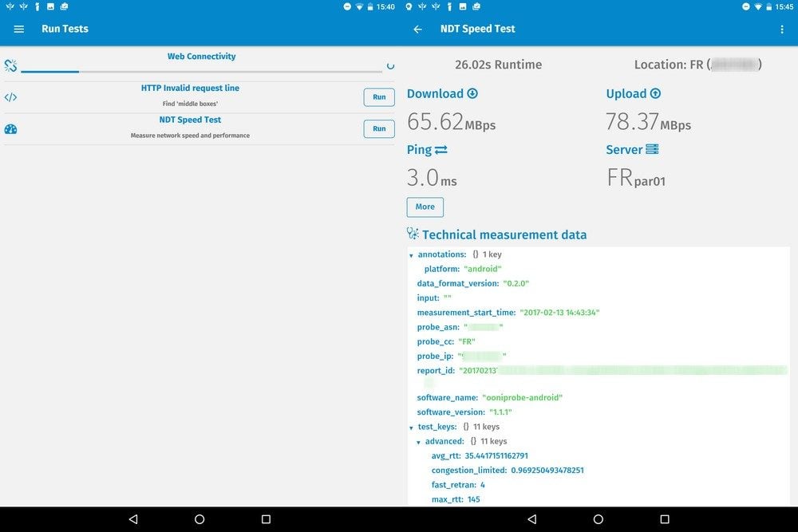The width and height of the screenshot is (798, 532).
Task: Tap the Ping arrows icon
Action: [441, 149]
